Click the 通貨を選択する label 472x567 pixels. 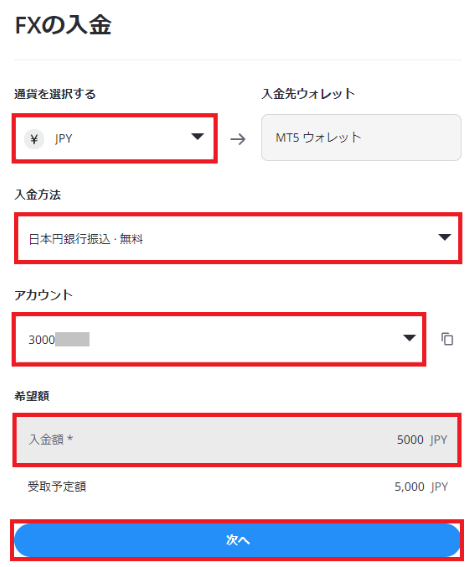click(55, 94)
